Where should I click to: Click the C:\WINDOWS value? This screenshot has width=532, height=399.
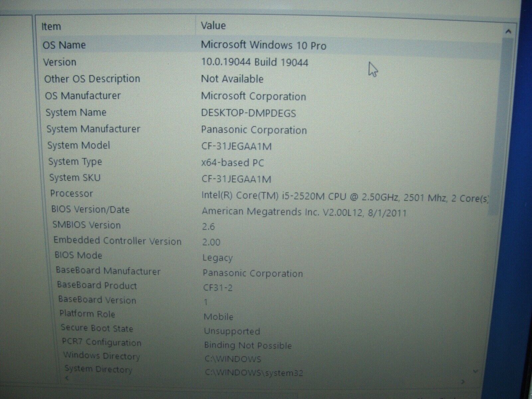[x=233, y=359]
